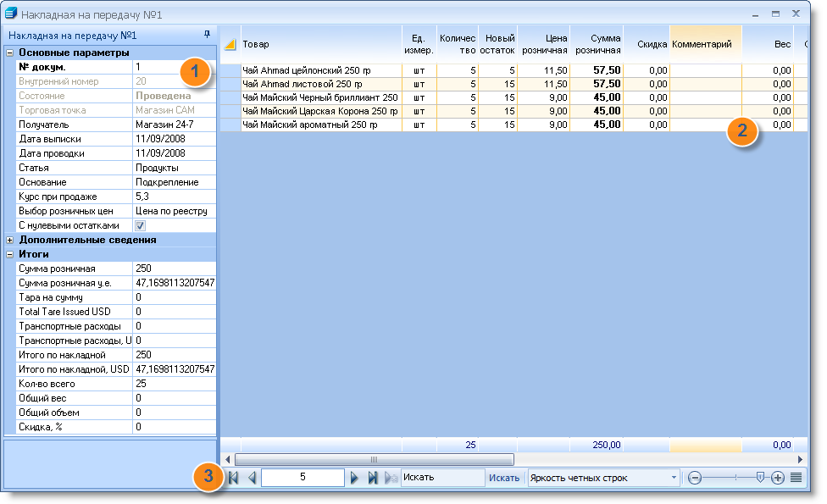827x504 pixels.
Task: Click the table selector corner icon
Action: [x=230, y=45]
